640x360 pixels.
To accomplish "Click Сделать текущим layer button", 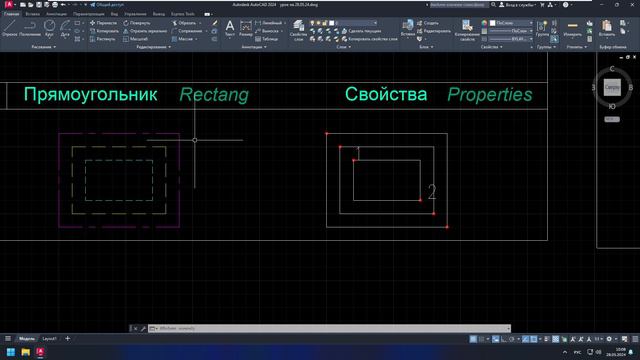I will click(x=362, y=31).
